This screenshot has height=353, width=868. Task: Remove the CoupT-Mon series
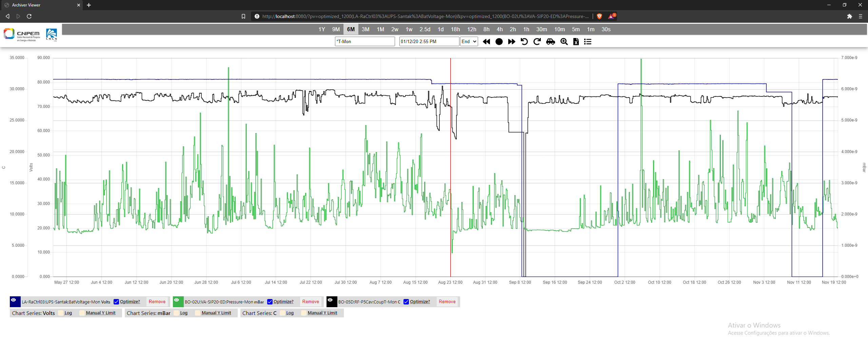pos(447,302)
